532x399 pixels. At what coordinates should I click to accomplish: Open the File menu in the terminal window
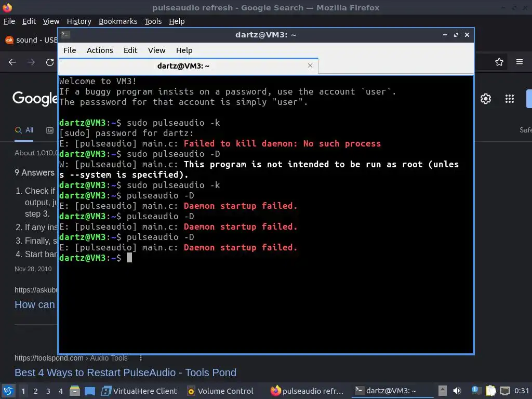70,50
